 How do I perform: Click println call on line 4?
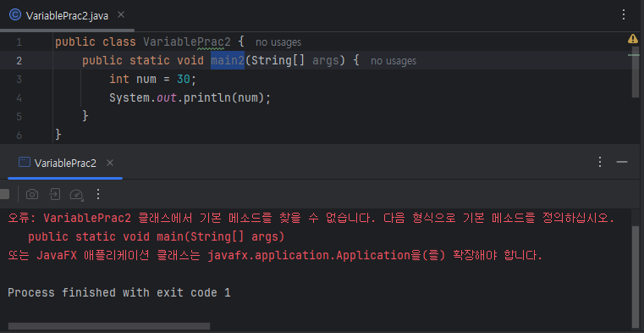[x=206, y=97]
